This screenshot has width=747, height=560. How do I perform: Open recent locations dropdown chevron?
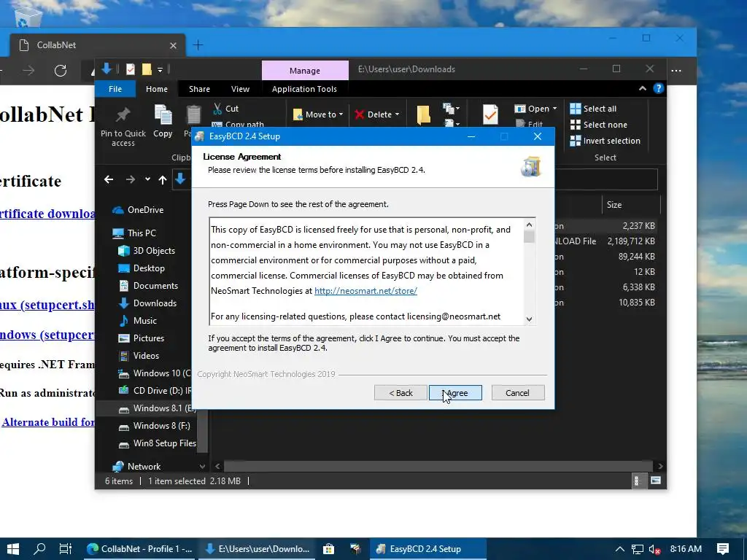pyautogui.click(x=147, y=179)
